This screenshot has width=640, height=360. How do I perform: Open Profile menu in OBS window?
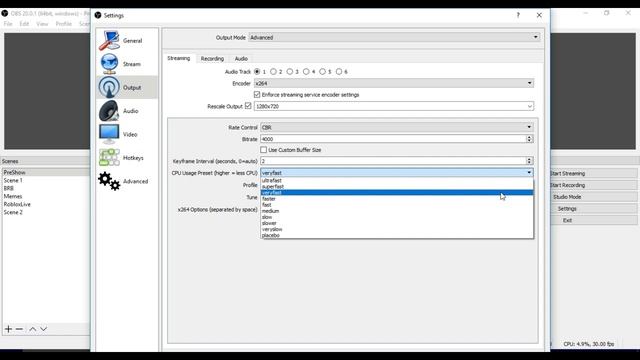click(64, 24)
